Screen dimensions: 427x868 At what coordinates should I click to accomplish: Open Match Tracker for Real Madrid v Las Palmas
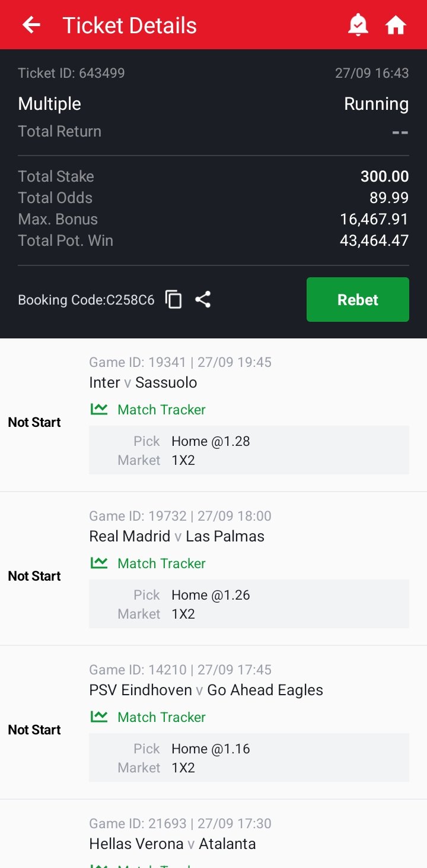click(x=161, y=563)
